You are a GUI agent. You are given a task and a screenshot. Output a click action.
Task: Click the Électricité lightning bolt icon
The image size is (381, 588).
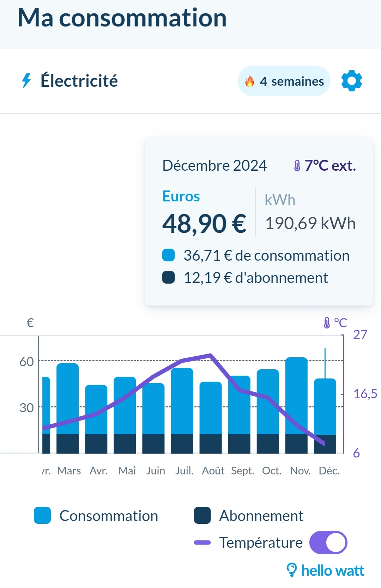click(x=26, y=81)
